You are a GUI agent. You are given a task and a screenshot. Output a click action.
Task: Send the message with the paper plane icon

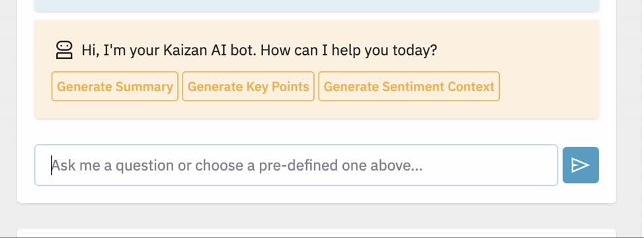click(581, 165)
